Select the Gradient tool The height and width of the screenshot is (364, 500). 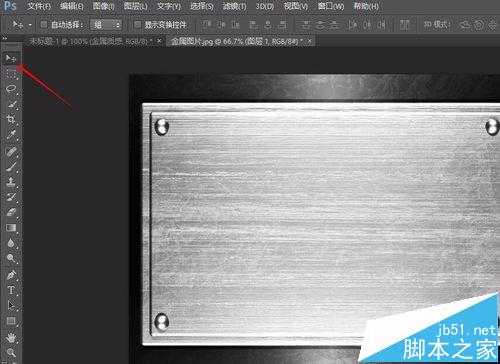(x=11, y=228)
